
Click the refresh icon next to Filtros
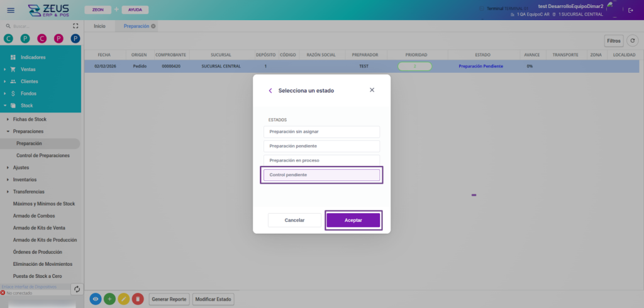(633, 41)
